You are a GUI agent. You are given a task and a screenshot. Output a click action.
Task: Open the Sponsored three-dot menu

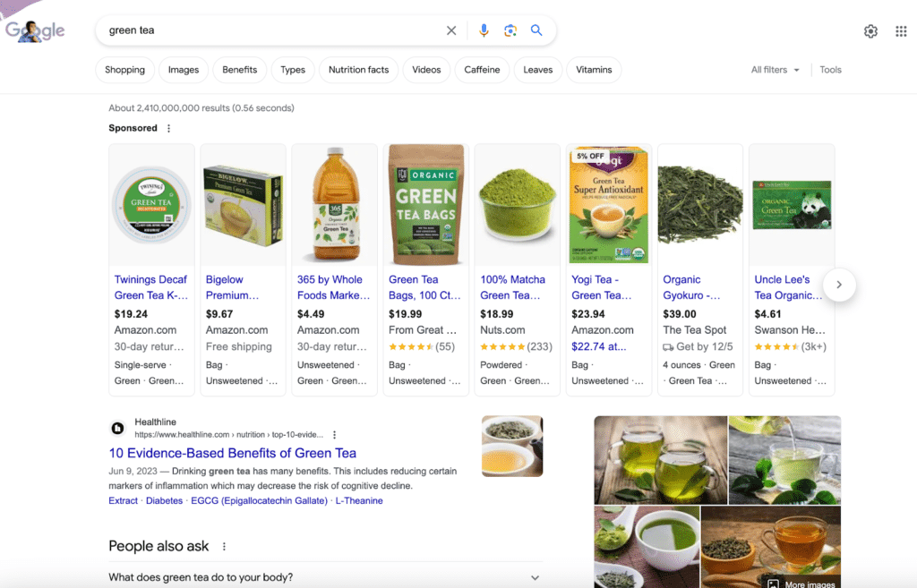coord(169,128)
